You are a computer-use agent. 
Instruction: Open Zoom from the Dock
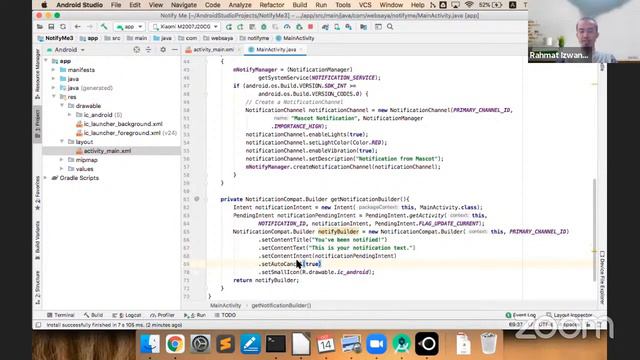point(376,344)
